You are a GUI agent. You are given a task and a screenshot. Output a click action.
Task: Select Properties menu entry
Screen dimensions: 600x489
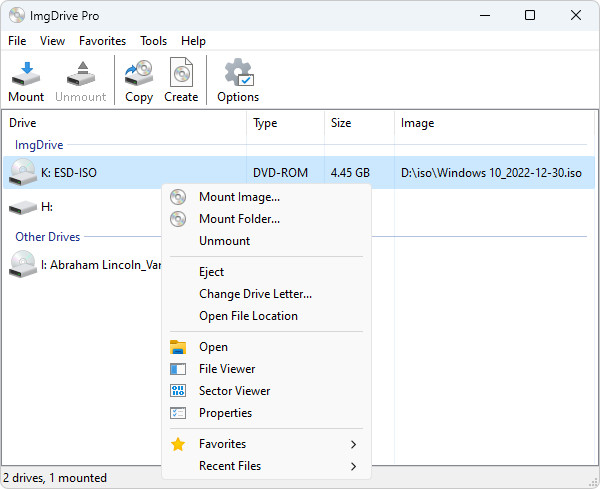[225, 413]
